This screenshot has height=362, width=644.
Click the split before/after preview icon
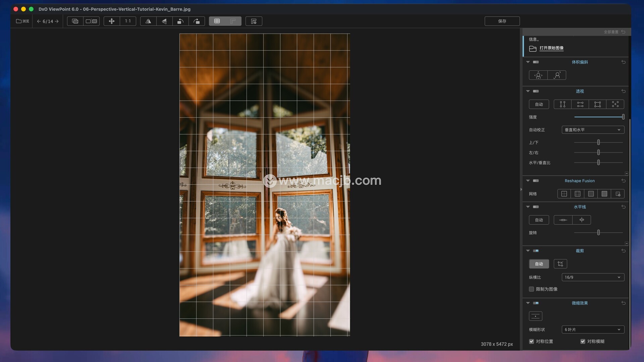point(91,21)
